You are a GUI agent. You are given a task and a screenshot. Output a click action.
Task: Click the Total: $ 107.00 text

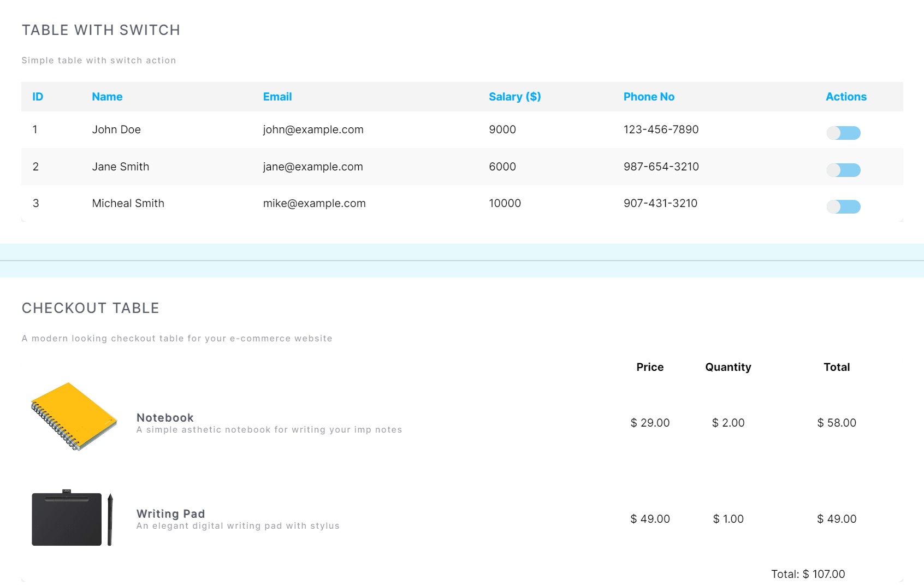click(x=808, y=574)
